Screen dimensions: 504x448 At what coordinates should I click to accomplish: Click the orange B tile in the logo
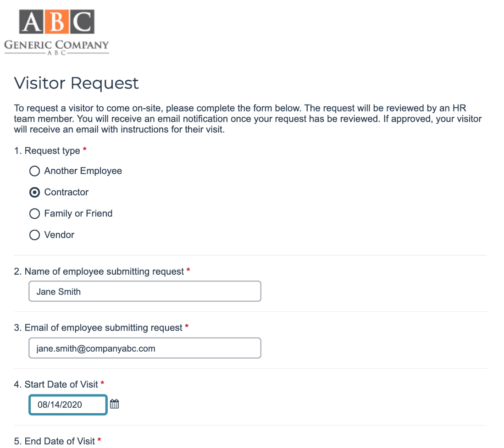pyautogui.click(x=57, y=22)
